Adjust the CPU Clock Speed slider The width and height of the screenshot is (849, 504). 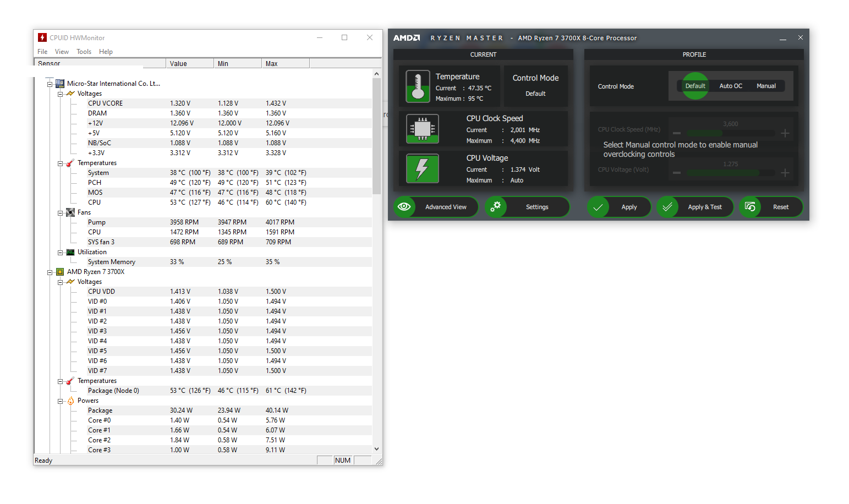(731, 133)
